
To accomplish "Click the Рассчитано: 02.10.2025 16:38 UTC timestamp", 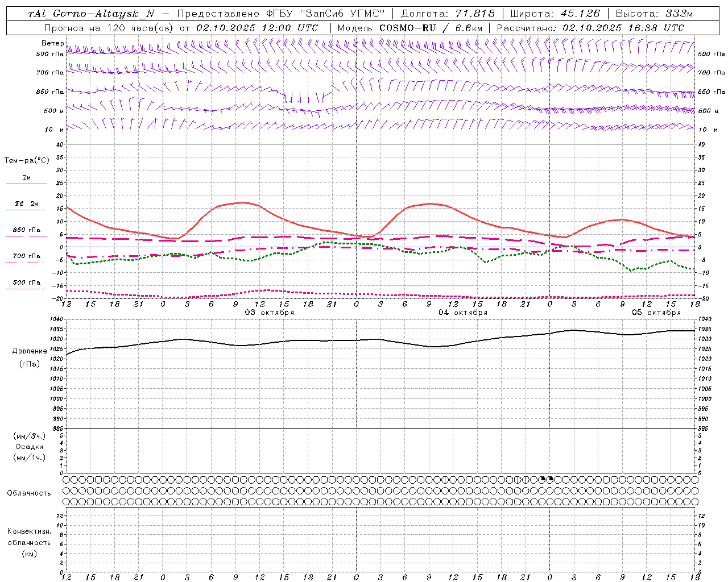I will pyautogui.click(x=591, y=28).
